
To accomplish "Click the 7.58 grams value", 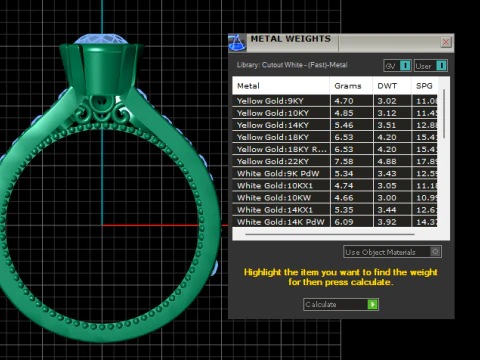I will [344, 161].
